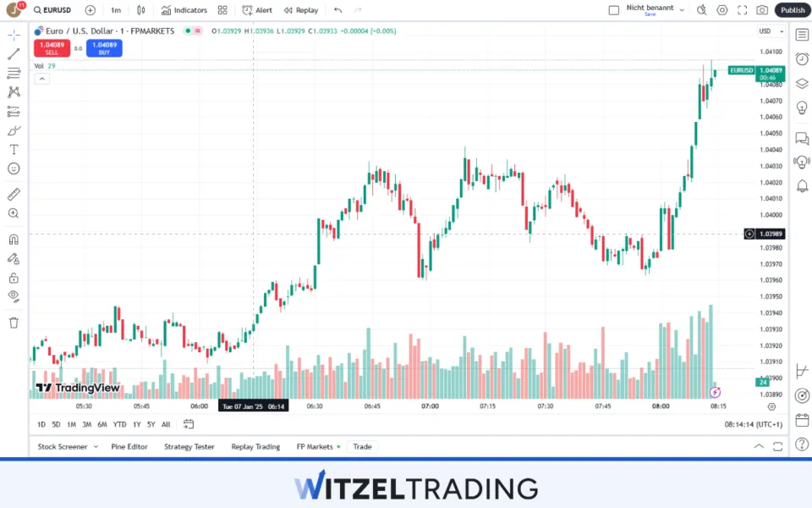Switch to the Pine Editor tab
The height and width of the screenshot is (508, 812).
click(129, 446)
